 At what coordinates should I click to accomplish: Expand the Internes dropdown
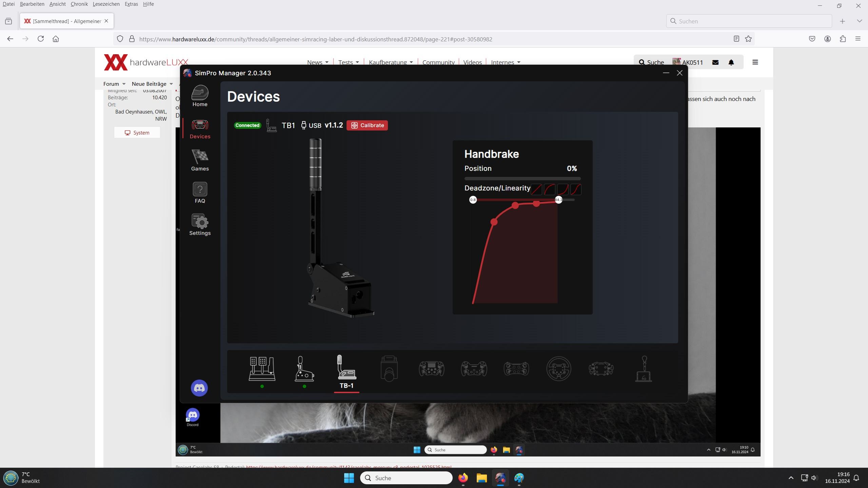coord(506,62)
